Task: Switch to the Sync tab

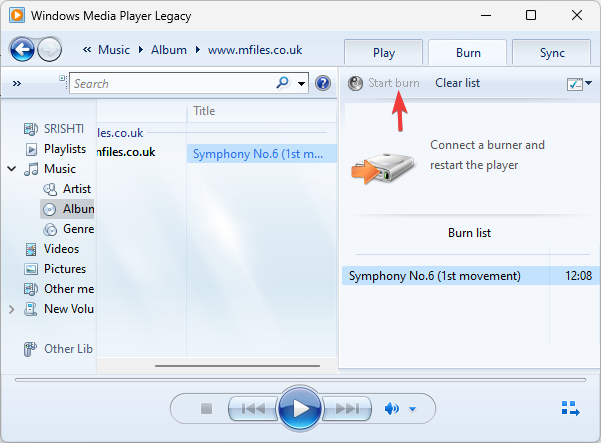Action: coord(552,53)
